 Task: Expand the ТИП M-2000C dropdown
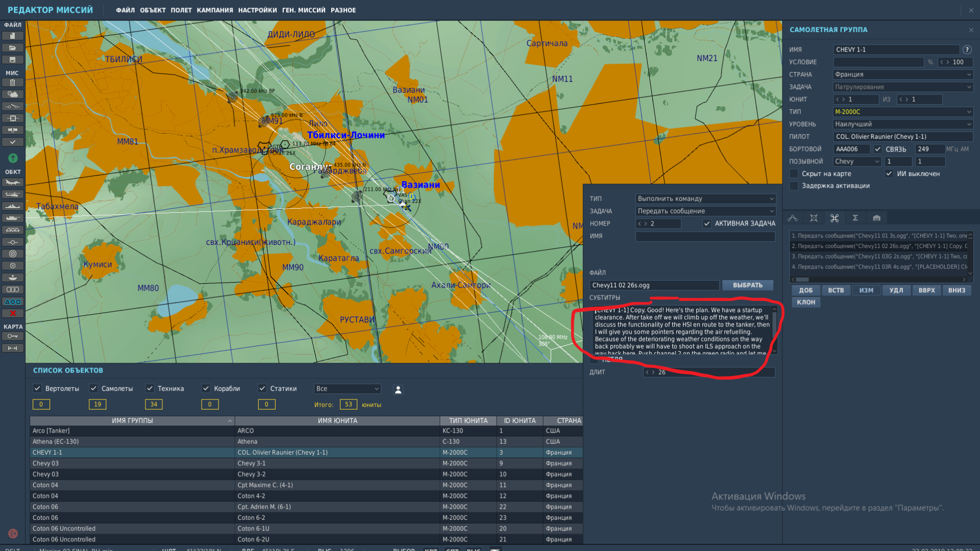903,112
